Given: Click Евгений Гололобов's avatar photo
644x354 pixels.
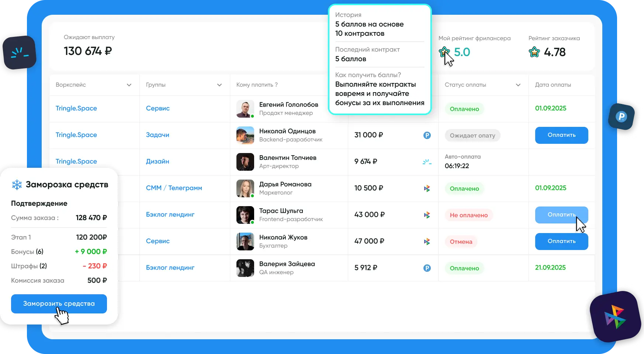Looking at the screenshot, I should tap(245, 109).
